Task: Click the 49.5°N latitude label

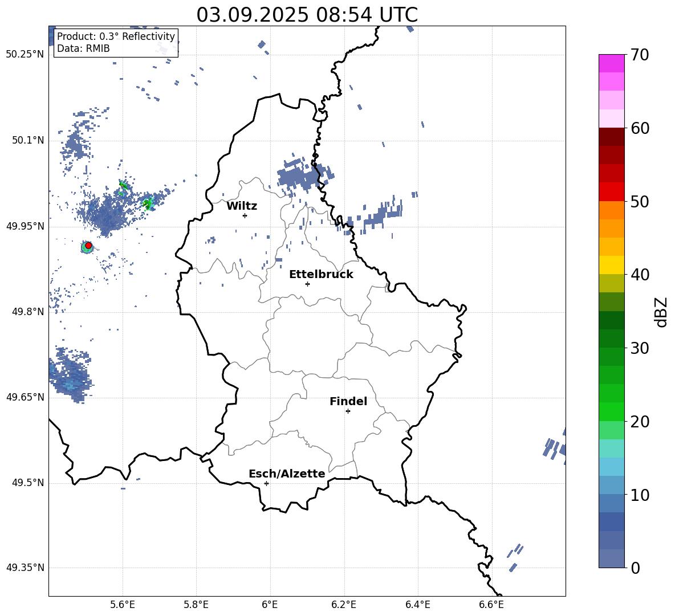Action: tap(27, 483)
